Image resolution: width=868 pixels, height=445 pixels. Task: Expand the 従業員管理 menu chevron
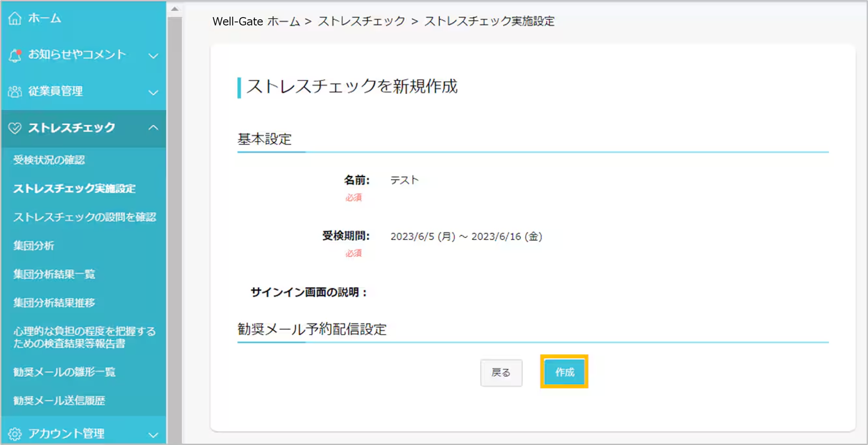153,92
